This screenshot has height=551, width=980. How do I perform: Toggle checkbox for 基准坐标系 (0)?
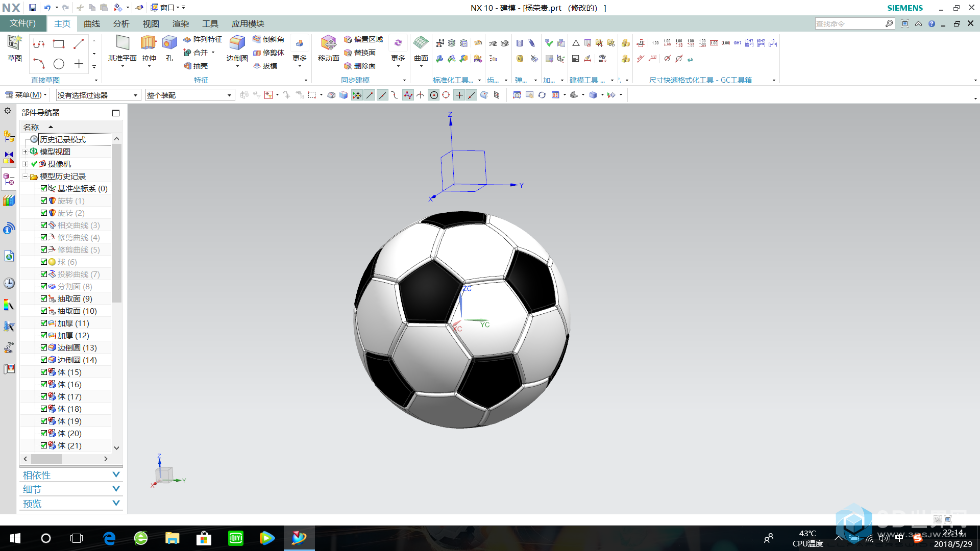click(x=44, y=188)
